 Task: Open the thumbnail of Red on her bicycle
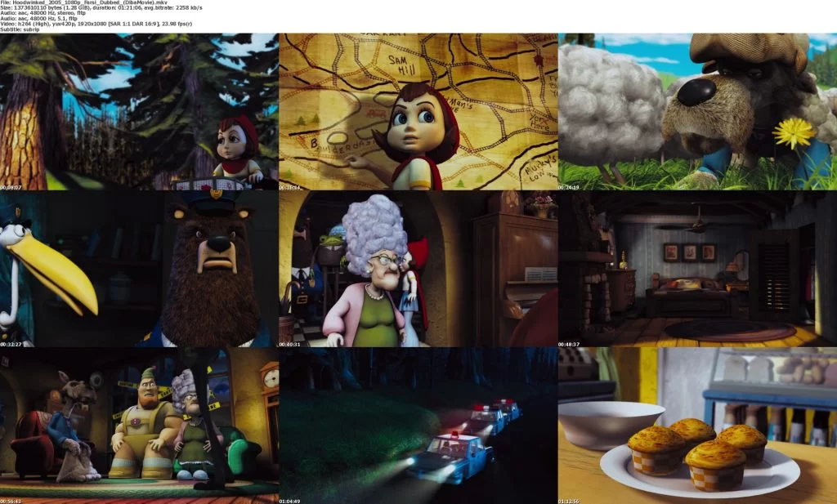point(139,111)
